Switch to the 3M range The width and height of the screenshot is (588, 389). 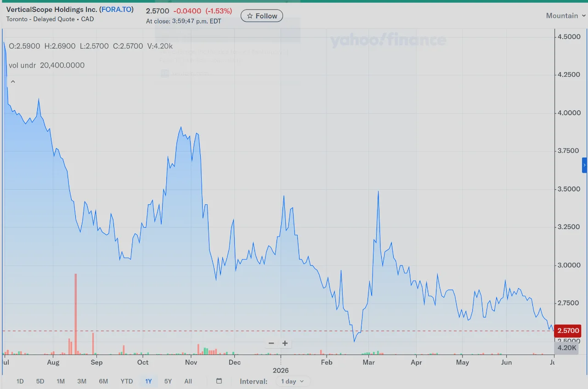(82, 381)
